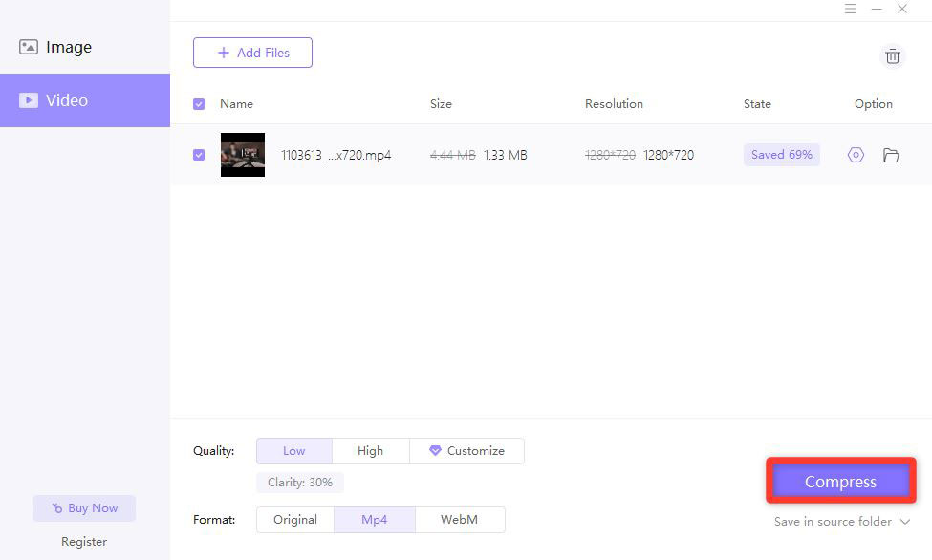932x560 pixels.
Task: Click the Add Files button
Action: pos(252,53)
